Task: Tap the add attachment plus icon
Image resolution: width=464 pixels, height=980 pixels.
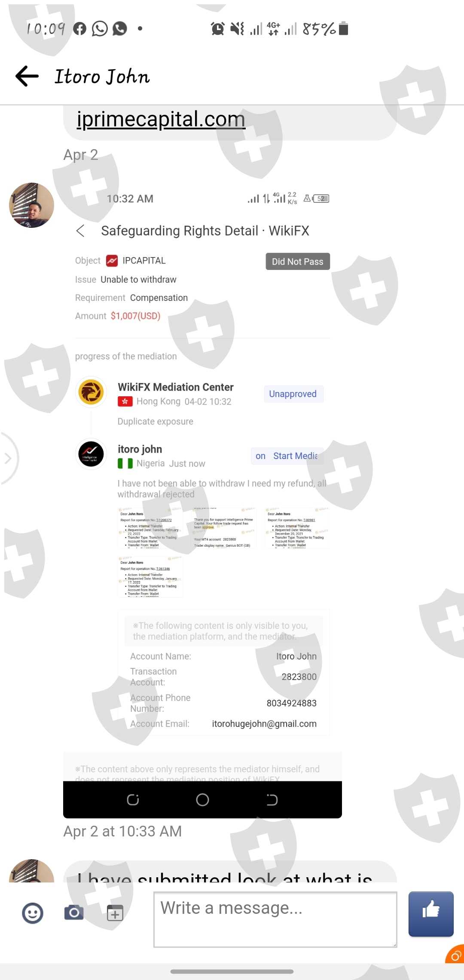Action: pos(115,913)
